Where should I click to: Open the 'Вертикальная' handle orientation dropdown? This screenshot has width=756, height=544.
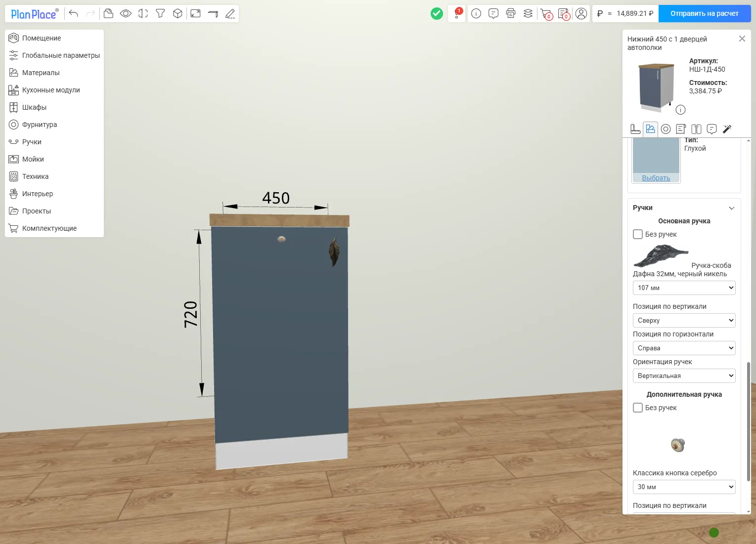point(684,376)
